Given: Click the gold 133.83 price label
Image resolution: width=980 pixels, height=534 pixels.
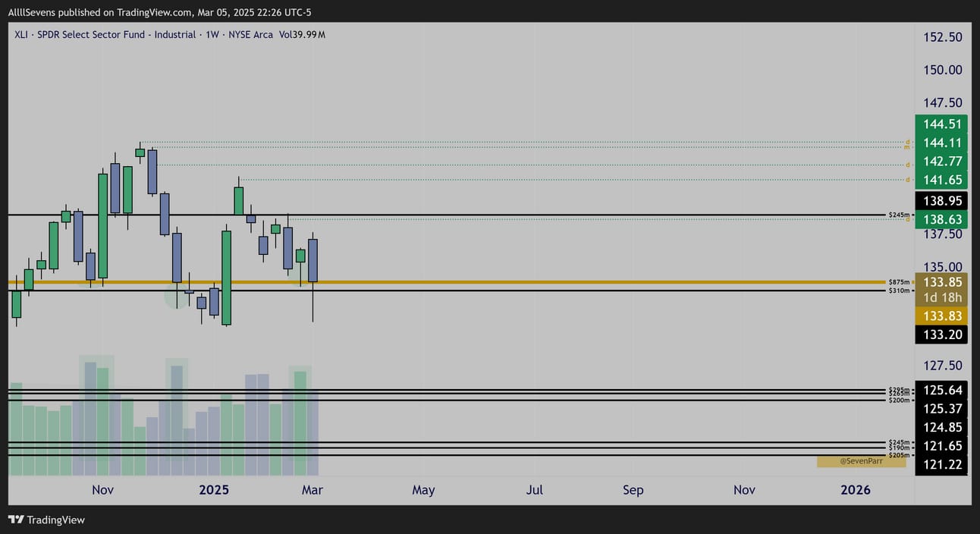Looking at the screenshot, I should click(x=941, y=316).
